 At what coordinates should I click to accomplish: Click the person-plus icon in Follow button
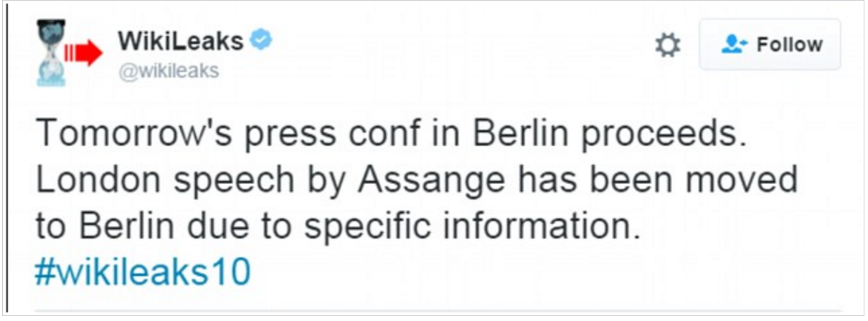(x=734, y=45)
